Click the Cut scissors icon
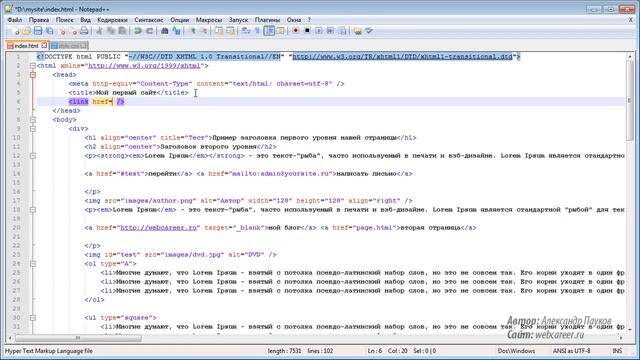The image size is (640, 360). (x=99, y=31)
